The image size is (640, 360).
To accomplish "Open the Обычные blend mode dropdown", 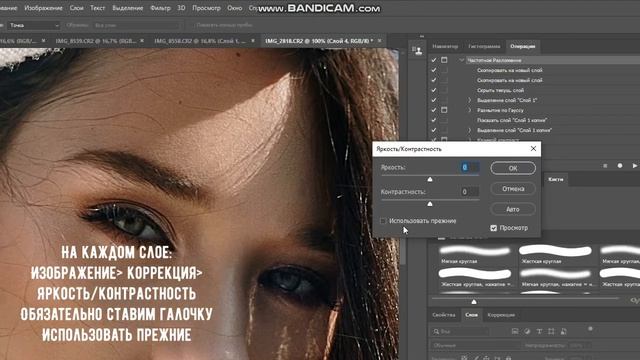I will [x=476, y=345].
